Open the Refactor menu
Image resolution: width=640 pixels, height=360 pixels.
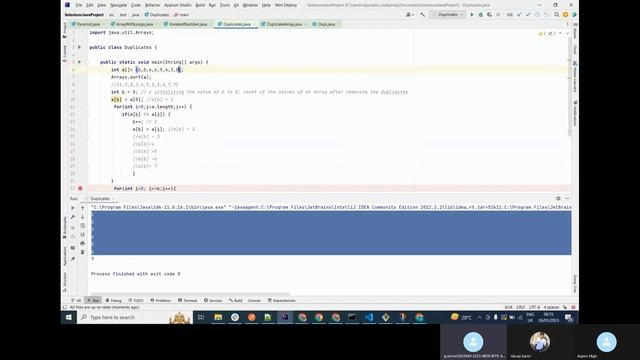click(x=153, y=5)
